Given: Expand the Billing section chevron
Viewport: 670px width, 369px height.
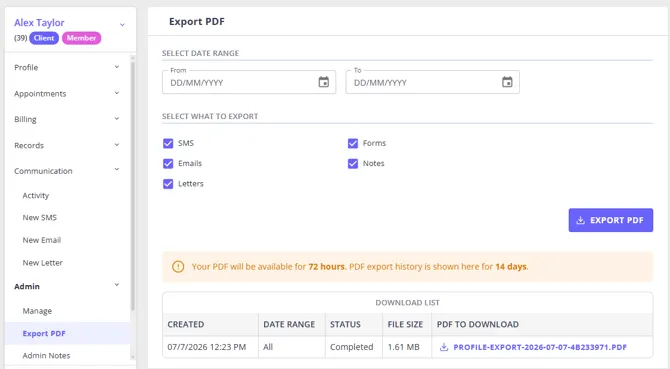Looking at the screenshot, I should coord(117,119).
